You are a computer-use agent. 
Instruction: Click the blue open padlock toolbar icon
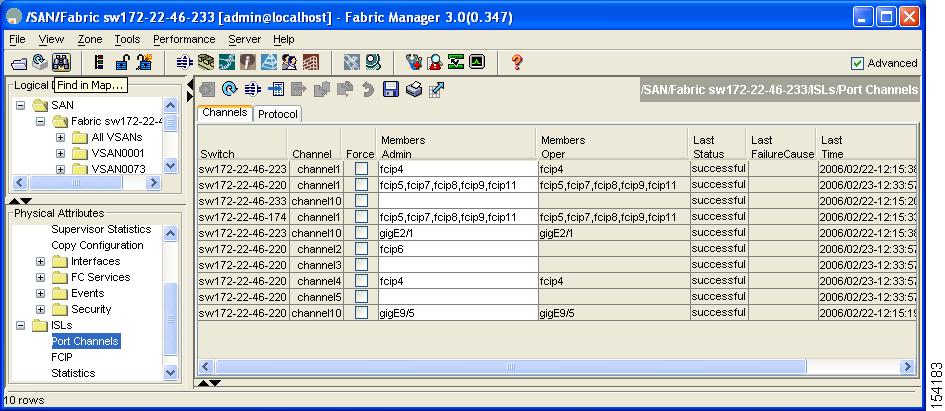pyautogui.click(x=122, y=62)
